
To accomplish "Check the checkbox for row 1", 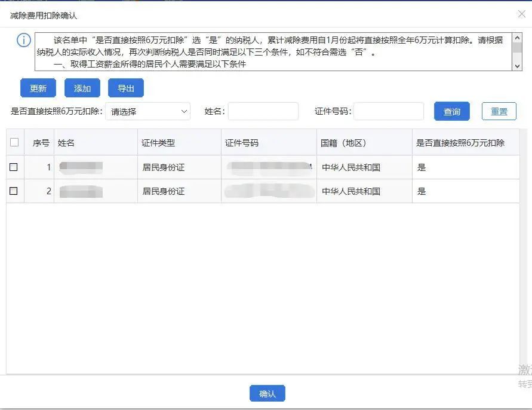I will [14, 167].
